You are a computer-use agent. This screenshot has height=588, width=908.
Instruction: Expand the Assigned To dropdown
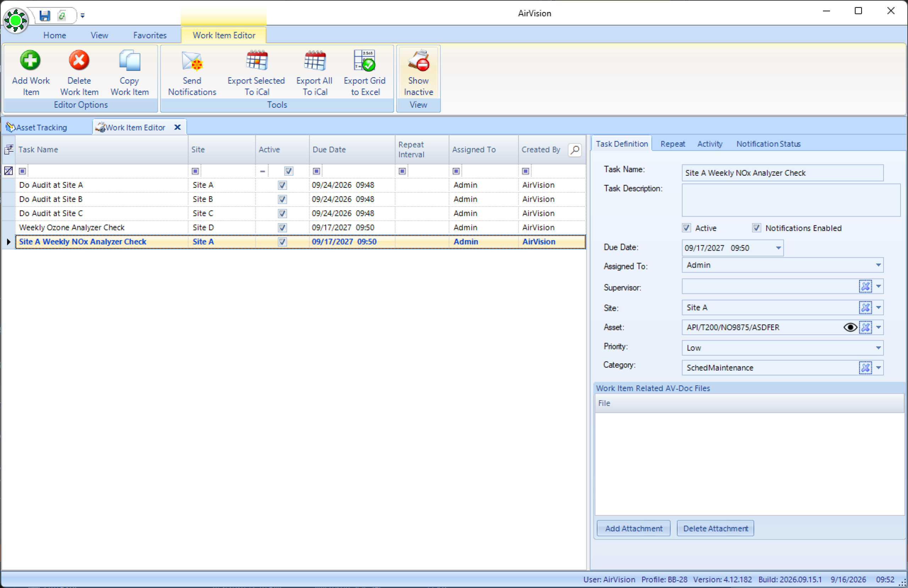click(x=878, y=265)
